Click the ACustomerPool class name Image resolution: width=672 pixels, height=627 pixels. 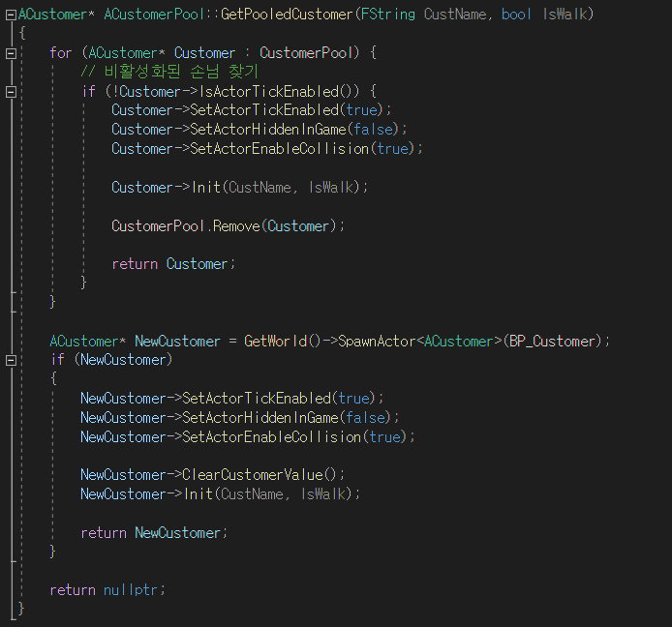pyautogui.click(x=154, y=15)
